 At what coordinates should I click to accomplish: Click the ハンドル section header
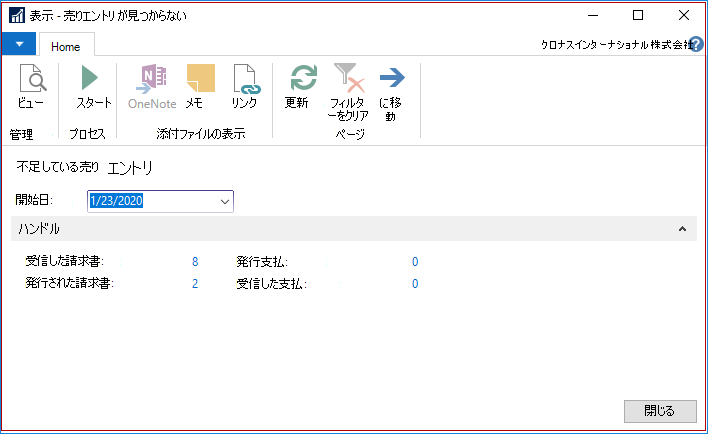pyautogui.click(x=354, y=229)
